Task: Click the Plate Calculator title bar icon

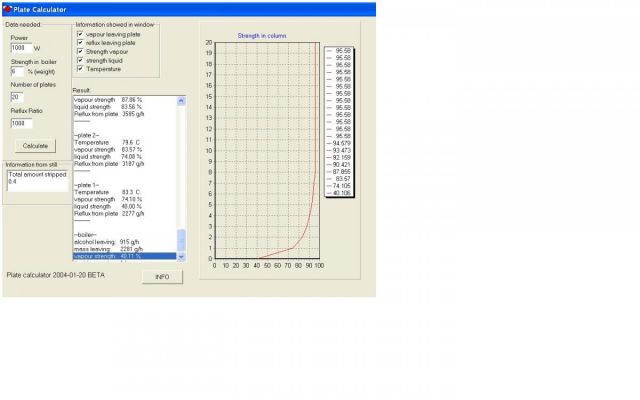Action: pyautogui.click(x=7, y=8)
